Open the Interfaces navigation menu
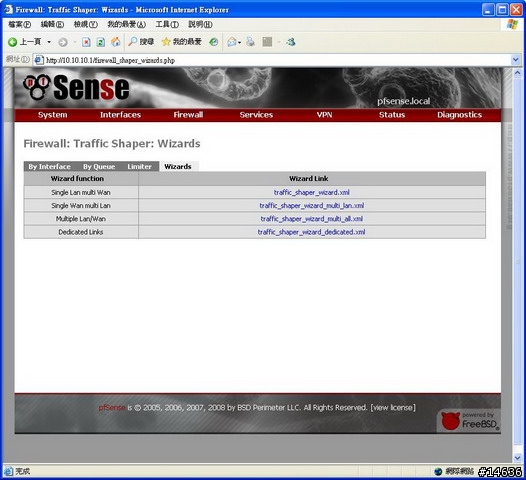Image resolution: width=526 pixels, height=480 pixels. [x=120, y=115]
